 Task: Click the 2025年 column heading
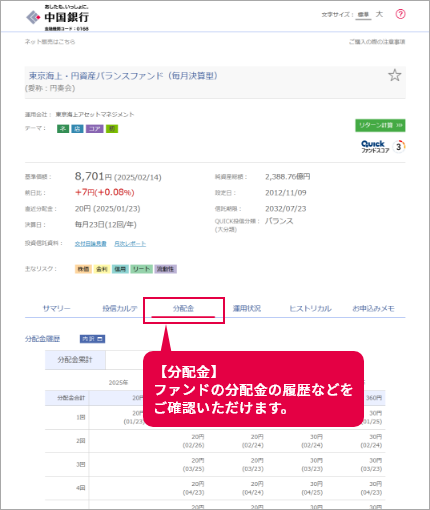click(118, 383)
